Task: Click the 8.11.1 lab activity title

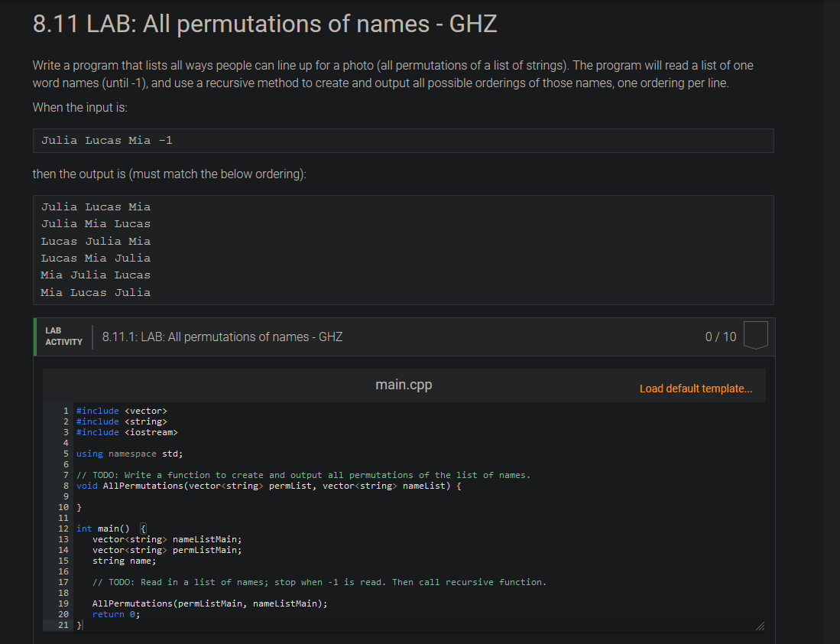Action: pos(222,337)
